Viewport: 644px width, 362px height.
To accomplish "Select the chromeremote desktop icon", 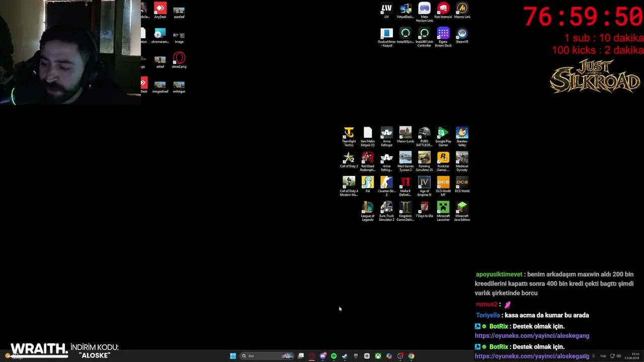I will [x=160, y=36].
